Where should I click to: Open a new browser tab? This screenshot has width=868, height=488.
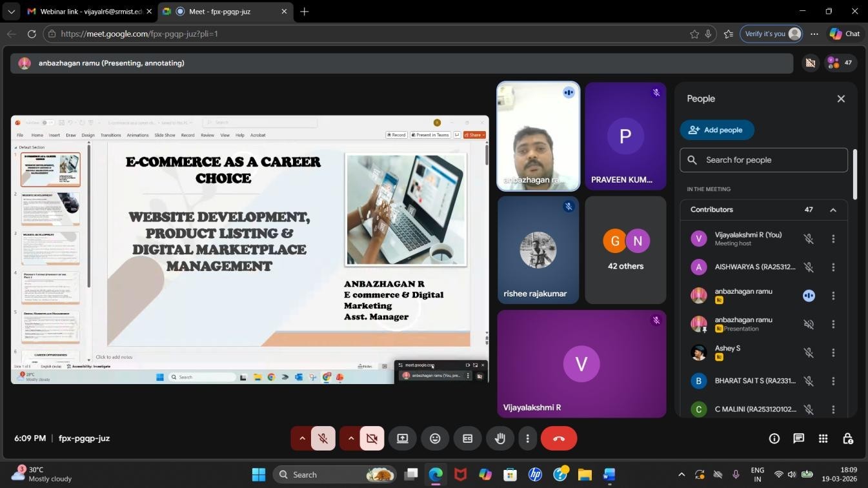pyautogui.click(x=305, y=11)
